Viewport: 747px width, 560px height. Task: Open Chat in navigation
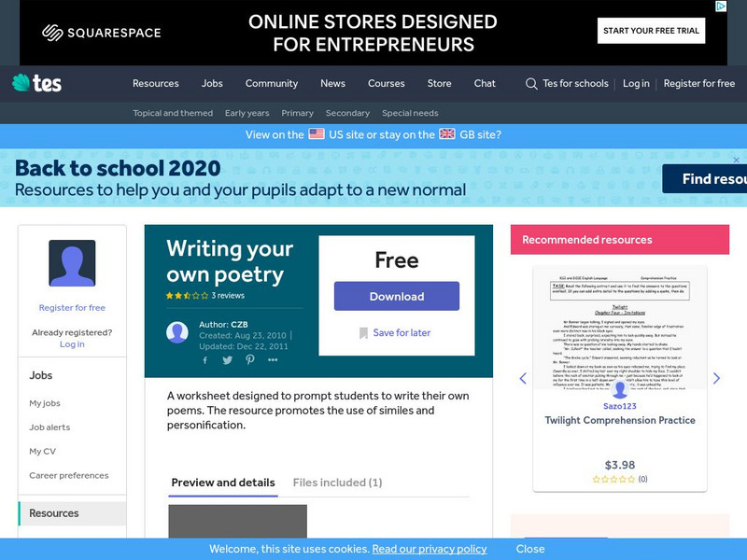coord(485,83)
